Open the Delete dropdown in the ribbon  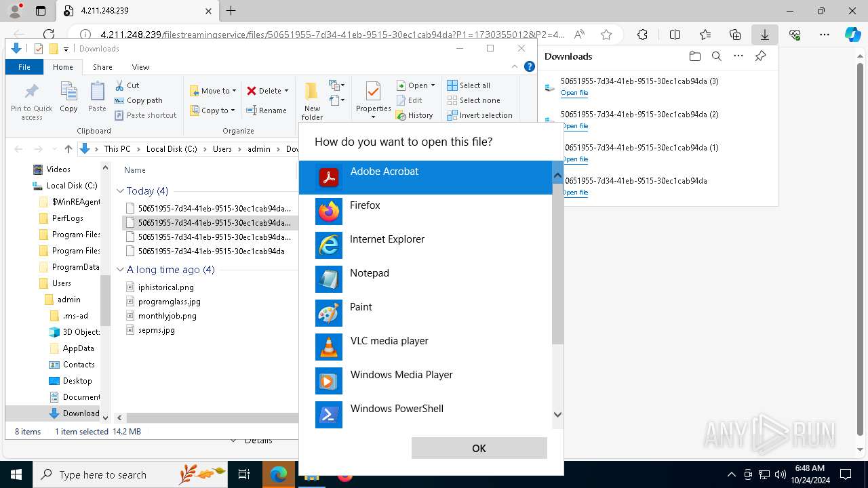coord(267,91)
